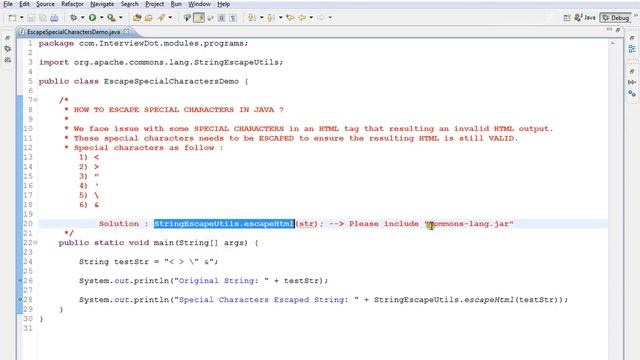Open the Breakpoints view icon in right trim
The height and width of the screenshot is (360, 640).
(x=632, y=93)
